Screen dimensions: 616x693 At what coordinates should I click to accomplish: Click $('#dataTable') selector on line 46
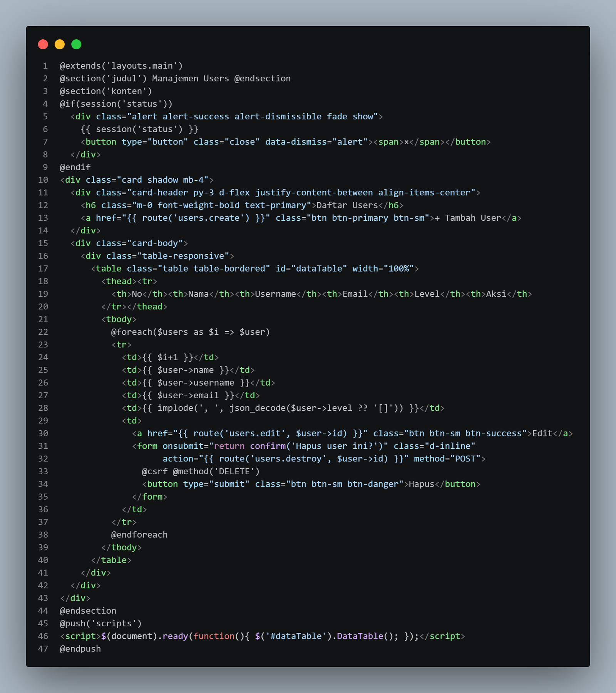(293, 636)
